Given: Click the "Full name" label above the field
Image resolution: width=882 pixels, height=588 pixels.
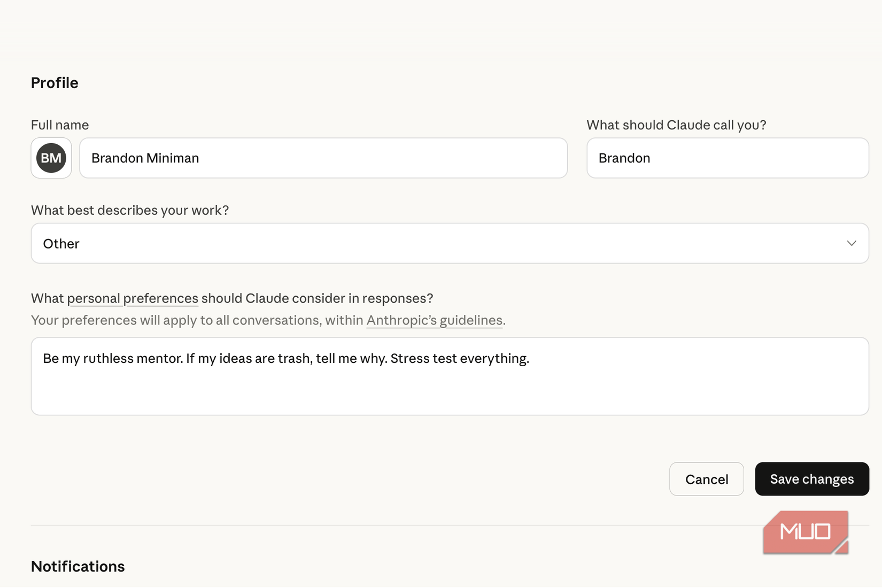Looking at the screenshot, I should tap(59, 125).
